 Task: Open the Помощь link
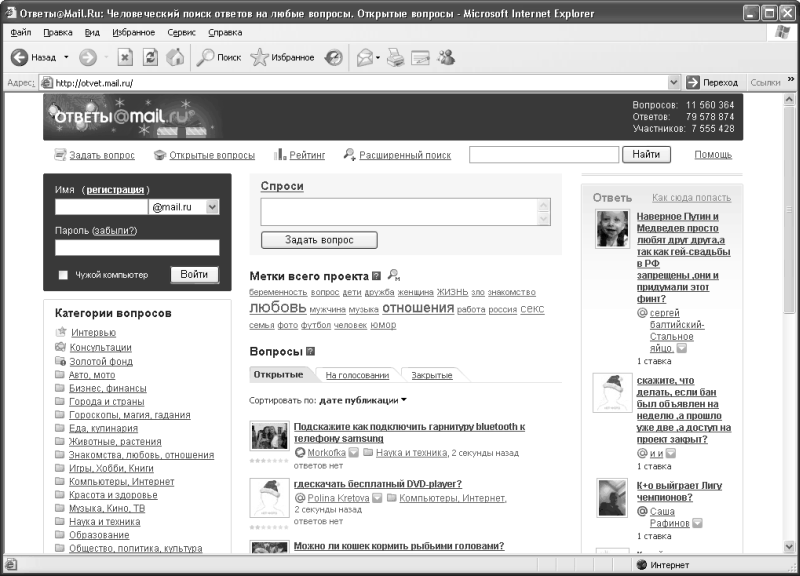(713, 155)
